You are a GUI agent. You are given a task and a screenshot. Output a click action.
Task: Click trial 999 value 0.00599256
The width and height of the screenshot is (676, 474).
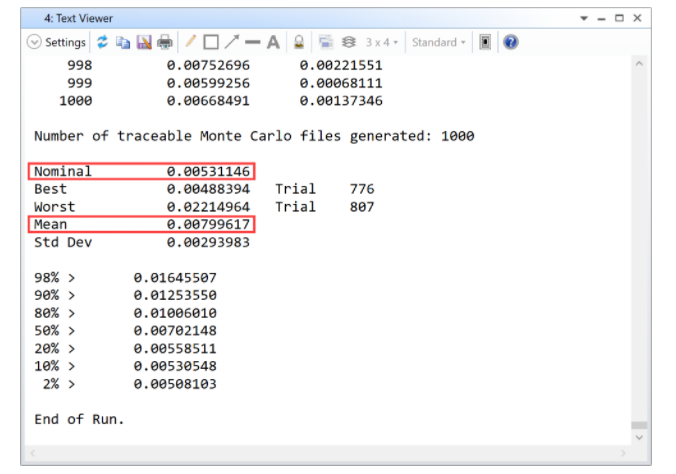tap(208, 83)
